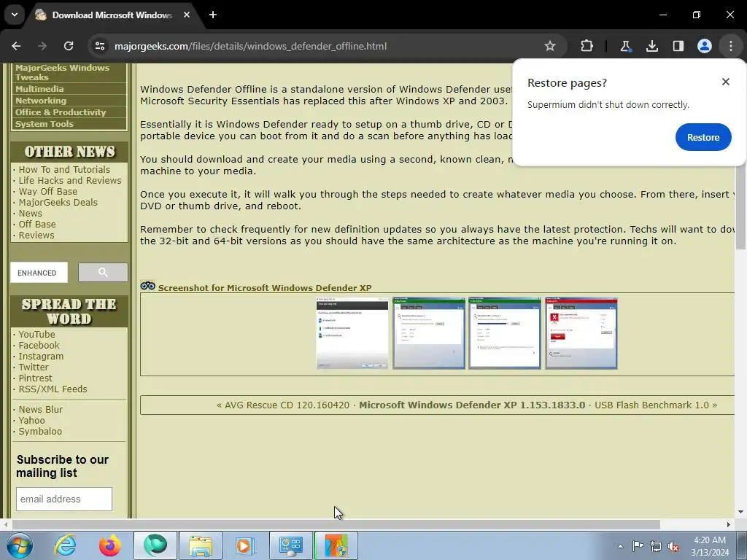Image resolution: width=747 pixels, height=560 pixels.
Task: Open File Explorer from taskbar
Action: pyautogui.click(x=201, y=545)
